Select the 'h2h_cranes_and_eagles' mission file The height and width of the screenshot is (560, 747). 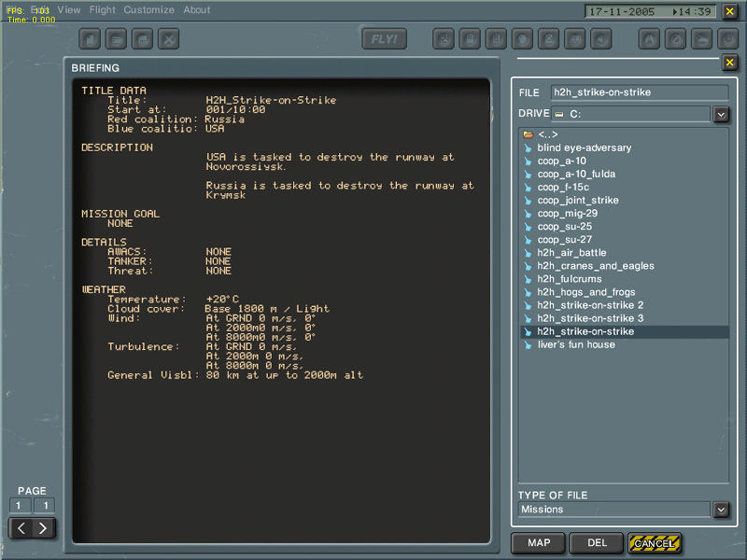(626, 266)
